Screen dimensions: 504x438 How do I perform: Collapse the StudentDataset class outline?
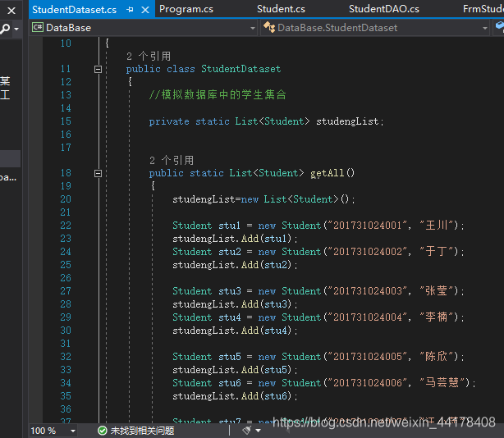point(98,69)
